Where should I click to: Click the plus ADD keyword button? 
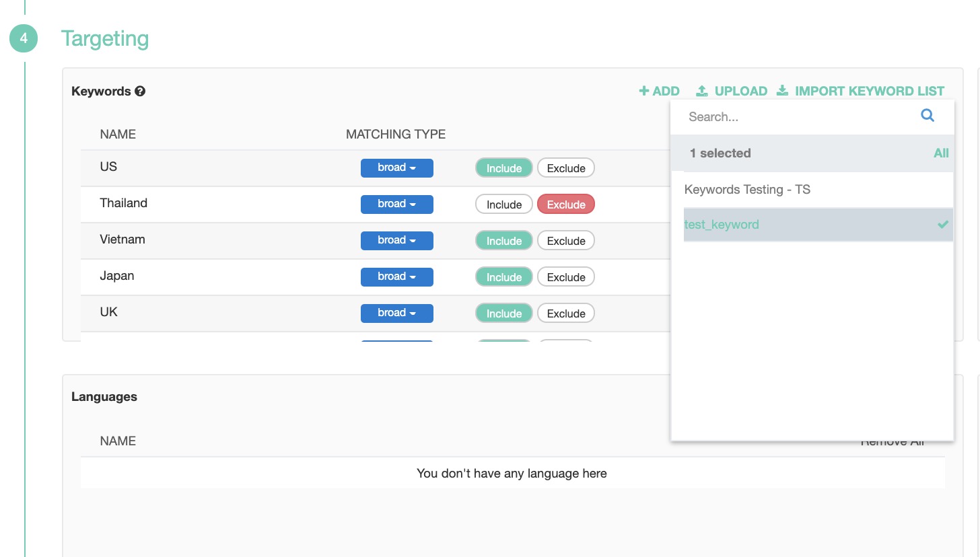[x=659, y=91]
